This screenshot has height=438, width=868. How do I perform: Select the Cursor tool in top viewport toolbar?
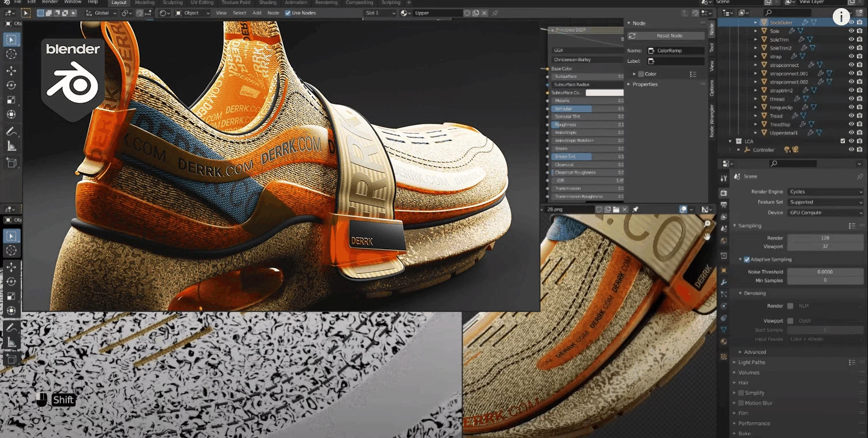click(x=12, y=54)
